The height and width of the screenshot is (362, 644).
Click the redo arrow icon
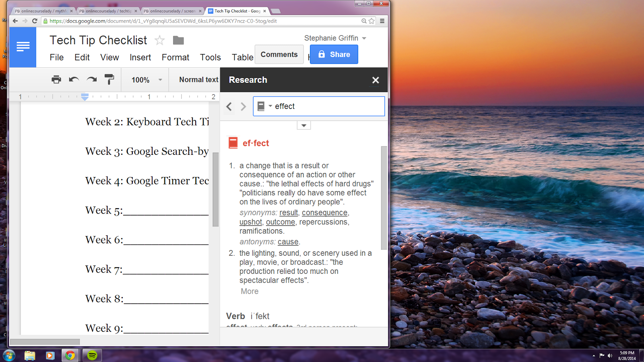pyautogui.click(x=92, y=80)
